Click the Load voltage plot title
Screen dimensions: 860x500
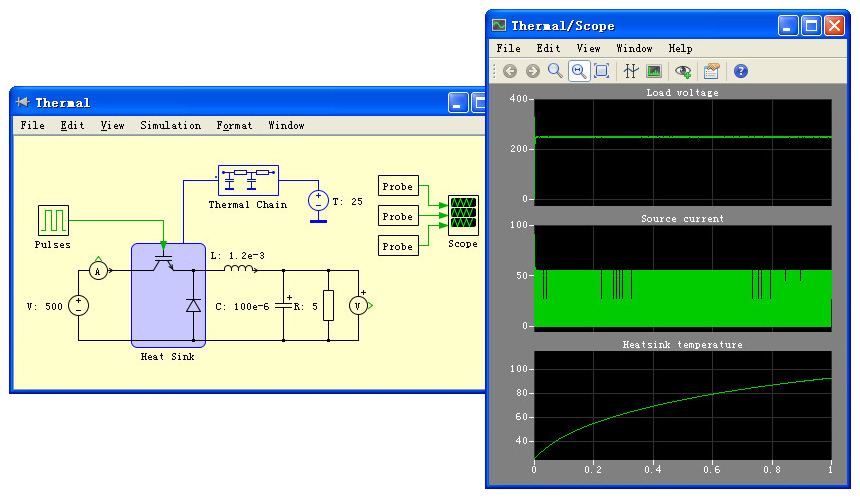tap(682, 93)
